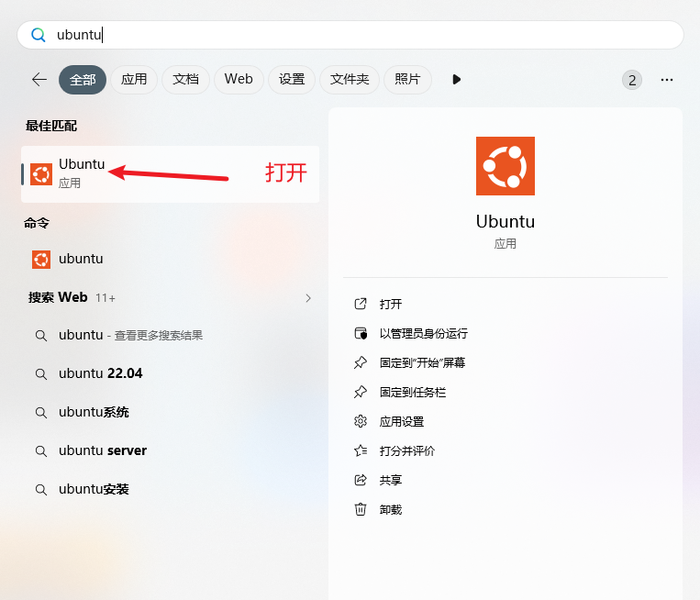700x600 pixels.
Task: Click magnifier icon beside ubuntu server
Action: click(x=41, y=451)
